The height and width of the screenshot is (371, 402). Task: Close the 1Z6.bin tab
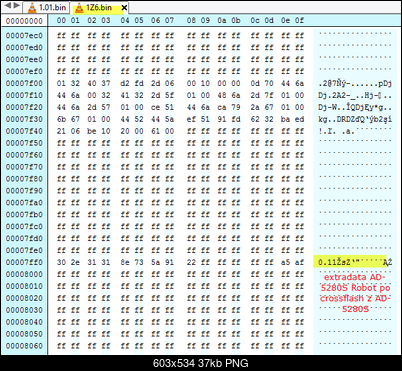point(124,7)
